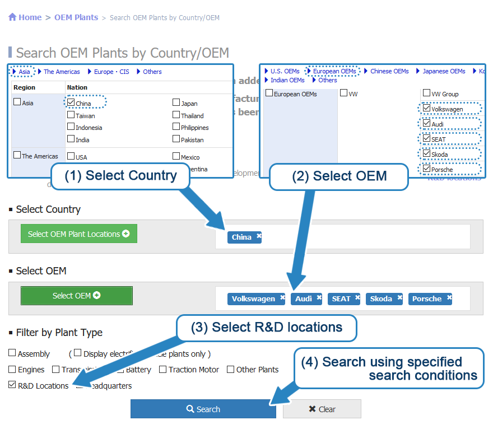Toggle The Americas region checkbox
Image resolution: width=493 pixels, height=448 pixels.
[17, 155]
